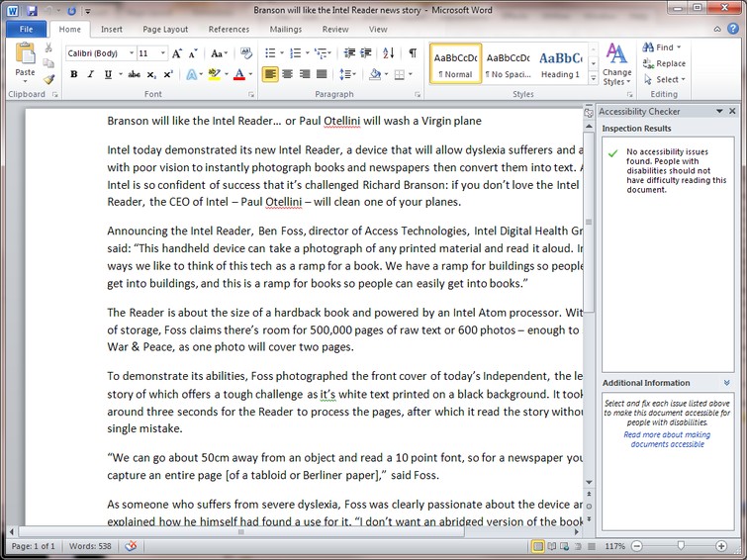Image resolution: width=747 pixels, height=560 pixels.
Task: Click the Decrease Indent icon
Action: point(349,52)
